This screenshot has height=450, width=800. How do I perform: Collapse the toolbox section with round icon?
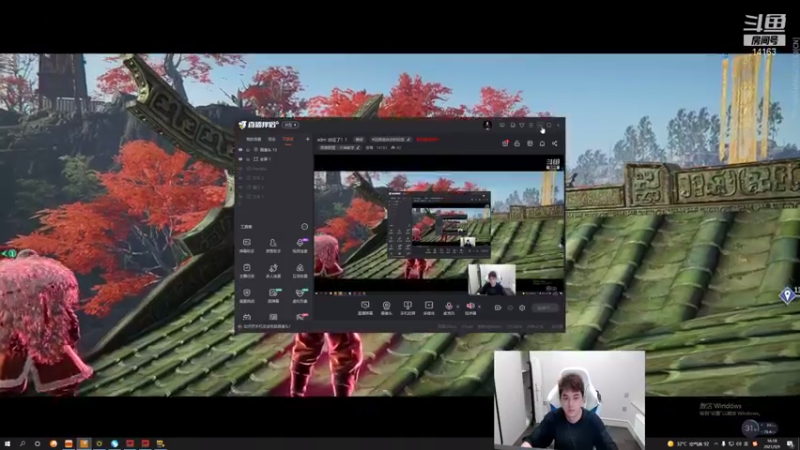[305, 227]
